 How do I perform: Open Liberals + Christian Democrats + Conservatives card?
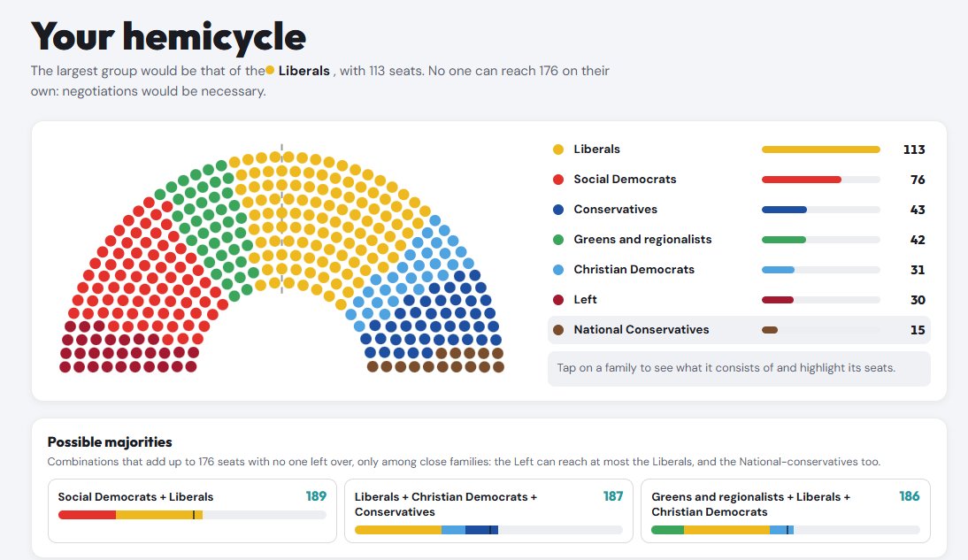[488, 510]
